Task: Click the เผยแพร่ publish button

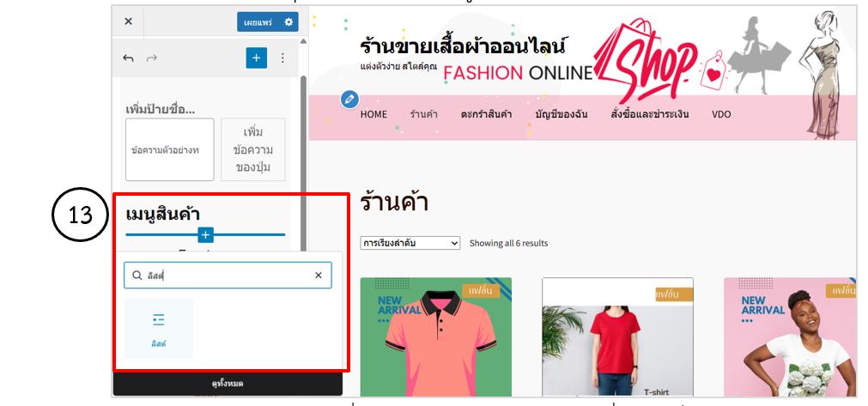Action: tap(257, 21)
